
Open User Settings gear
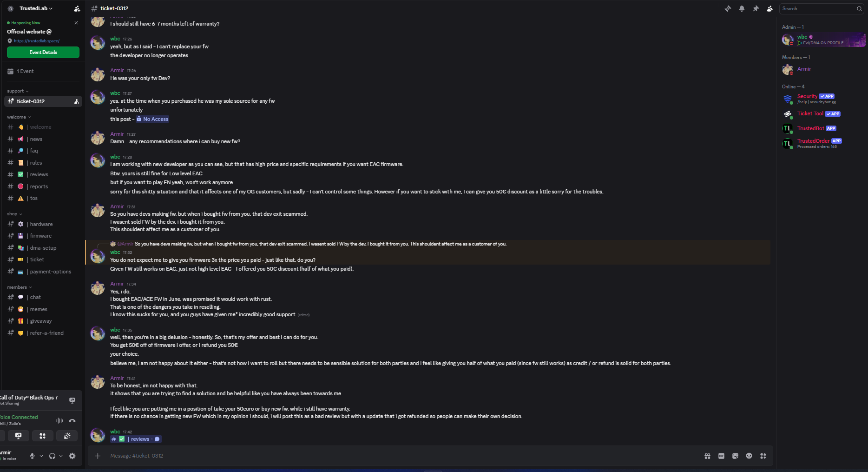coord(72,456)
